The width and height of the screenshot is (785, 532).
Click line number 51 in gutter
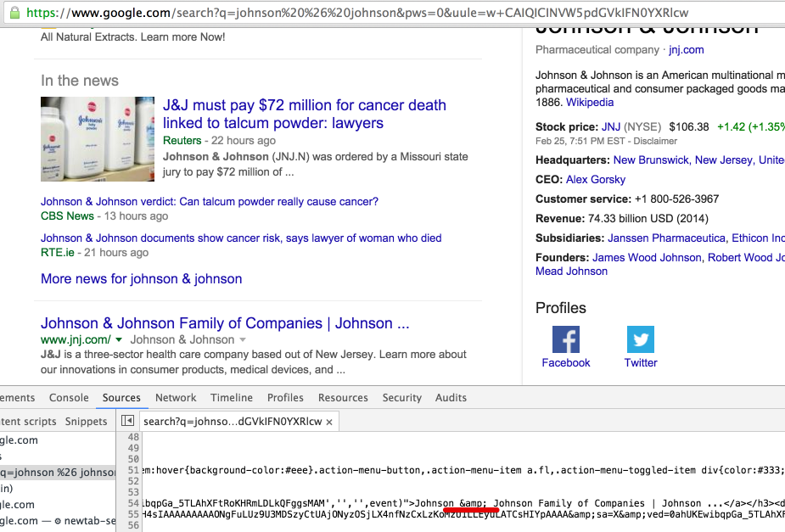point(133,470)
